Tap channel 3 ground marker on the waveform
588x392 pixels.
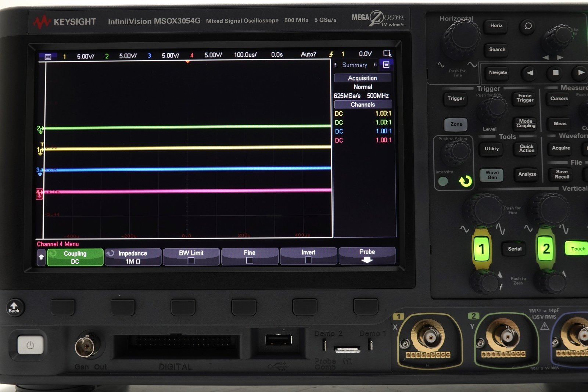[x=39, y=171]
